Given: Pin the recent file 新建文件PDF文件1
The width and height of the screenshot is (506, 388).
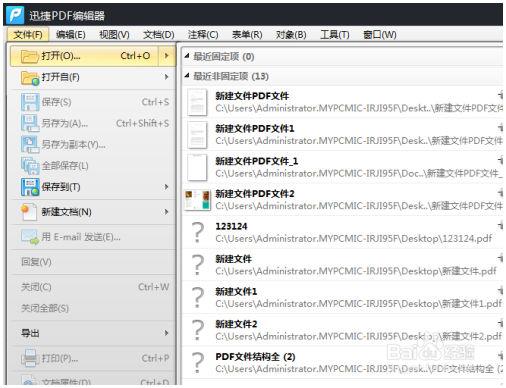Looking at the screenshot, I should (x=500, y=128).
